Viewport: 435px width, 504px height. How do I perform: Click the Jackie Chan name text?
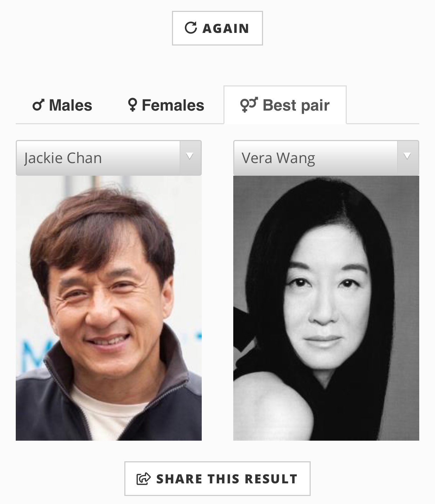63,158
